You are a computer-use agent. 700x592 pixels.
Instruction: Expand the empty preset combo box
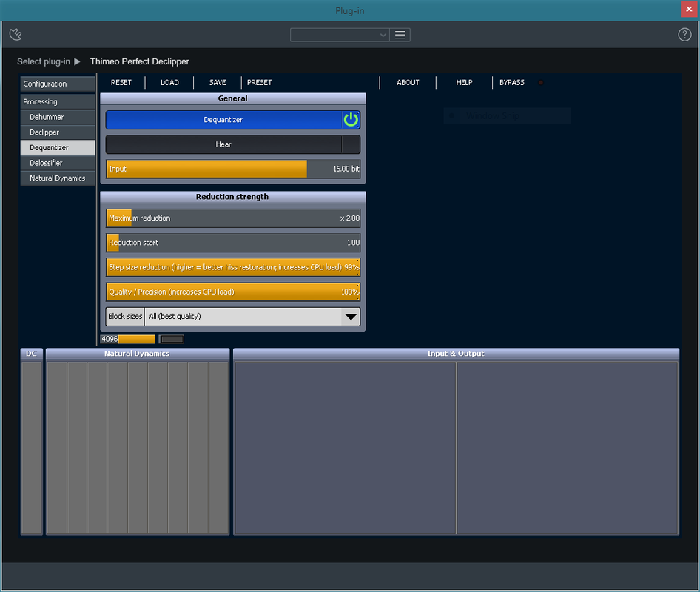[340, 35]
